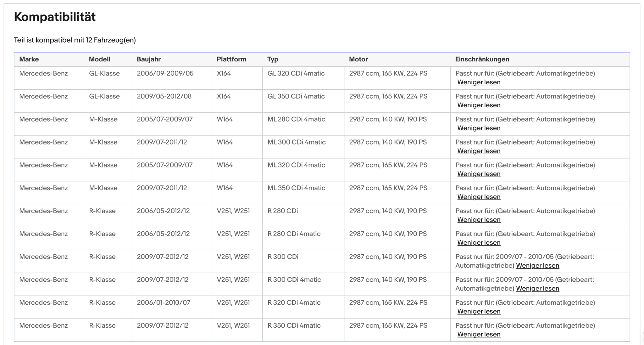Collapse restrictions for ML 320 CDi 4matic
The width and height of the screenshot is (644, 345).
pyautogui.click(x=479, y=174)
